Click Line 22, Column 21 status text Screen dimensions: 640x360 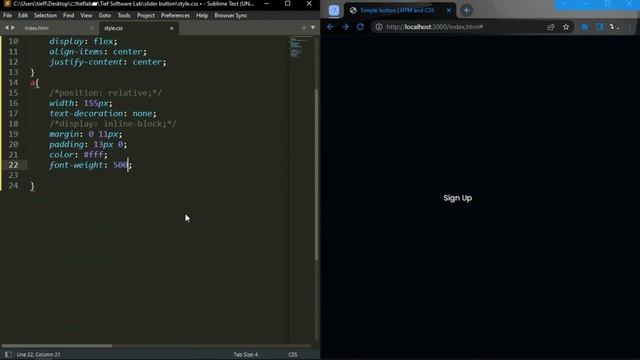(x=38, y=354)
